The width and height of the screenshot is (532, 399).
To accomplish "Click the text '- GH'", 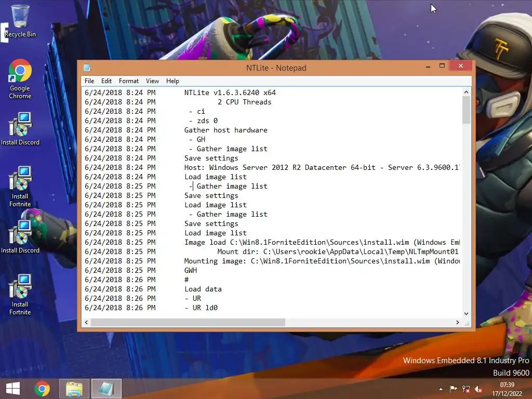I will (x=197, y=139).
